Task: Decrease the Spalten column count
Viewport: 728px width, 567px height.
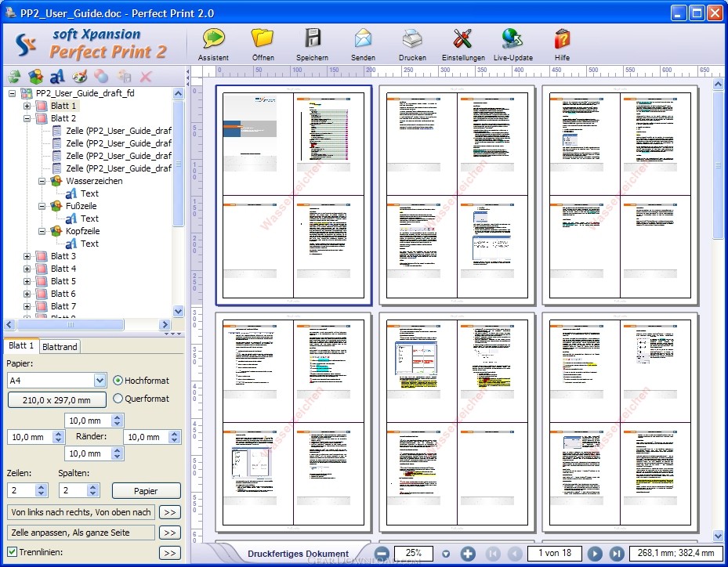Action: pos(92,493)
